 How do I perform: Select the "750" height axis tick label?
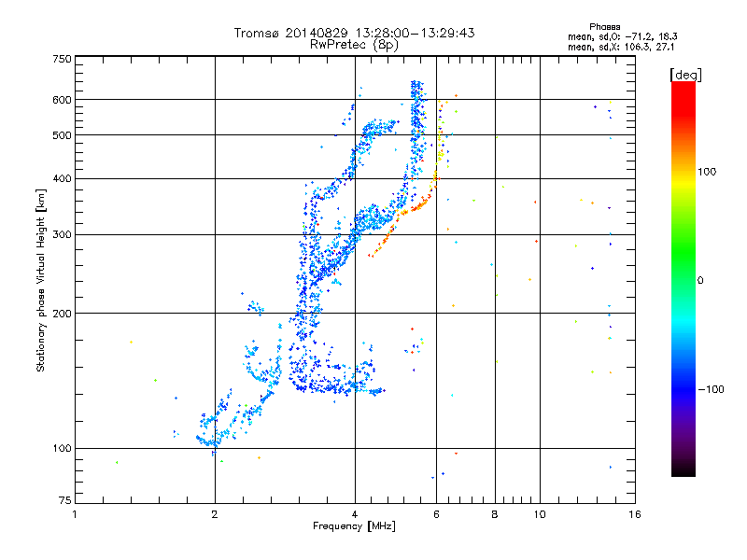tap(62, 59)
